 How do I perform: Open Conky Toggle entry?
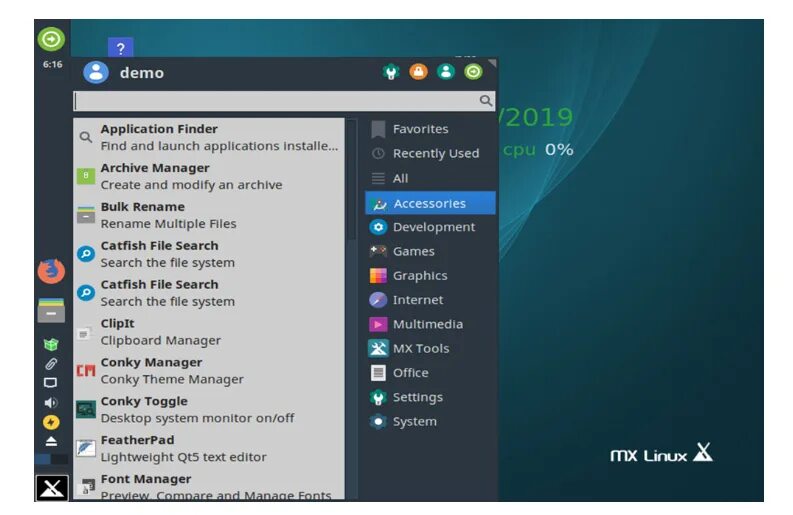tap(209, 409)
